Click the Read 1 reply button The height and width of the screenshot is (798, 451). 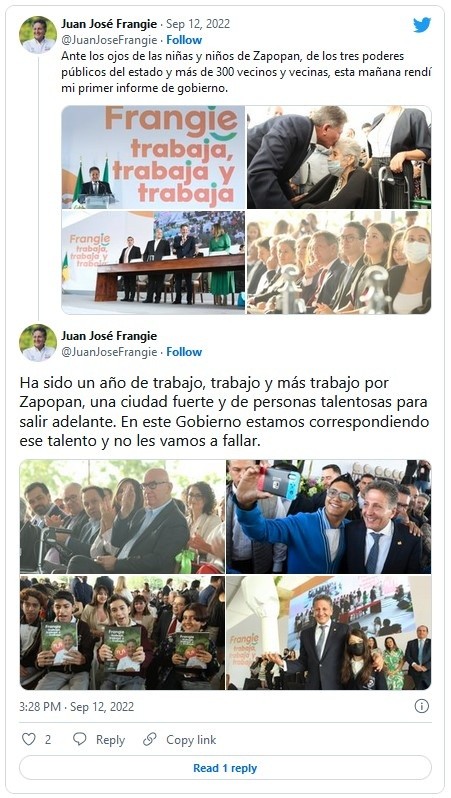[x=225, y=768]
